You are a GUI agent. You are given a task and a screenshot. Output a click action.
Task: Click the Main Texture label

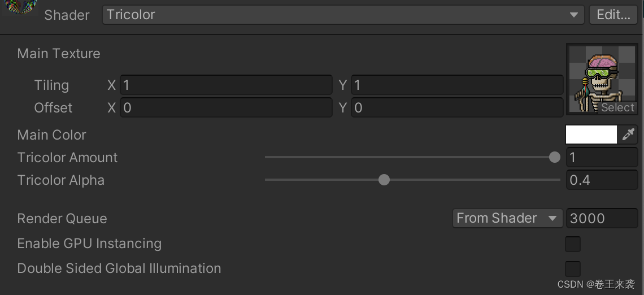[x=59, y=54]
